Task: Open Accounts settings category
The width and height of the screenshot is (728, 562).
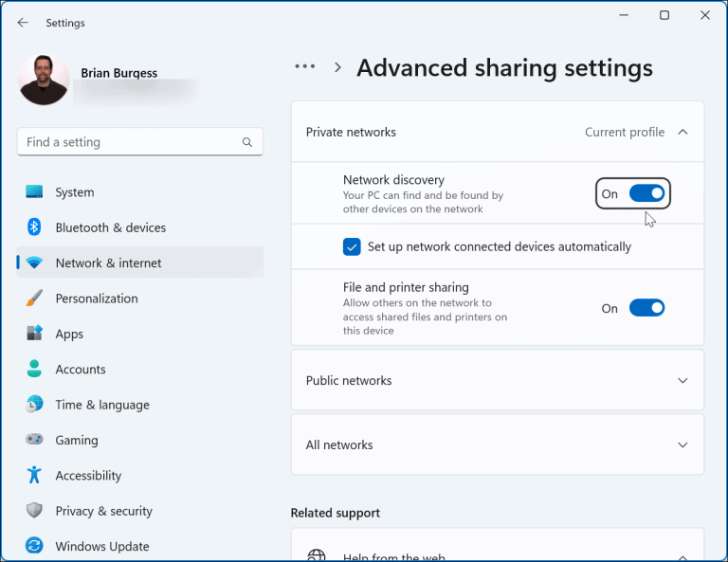Action: [139, 369]
